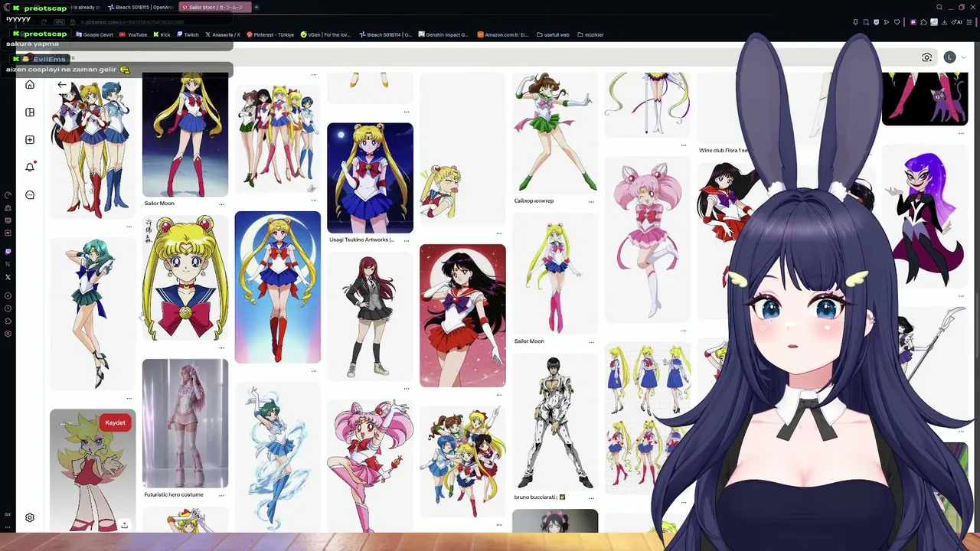Viewport: 980px width, 551px height.
Task: Open the browser easy setup menu icon
Action: point(970,22)
